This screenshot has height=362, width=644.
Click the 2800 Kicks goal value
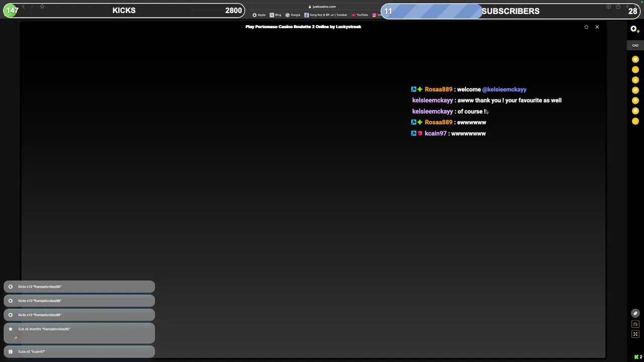click(x=233, y=11)
